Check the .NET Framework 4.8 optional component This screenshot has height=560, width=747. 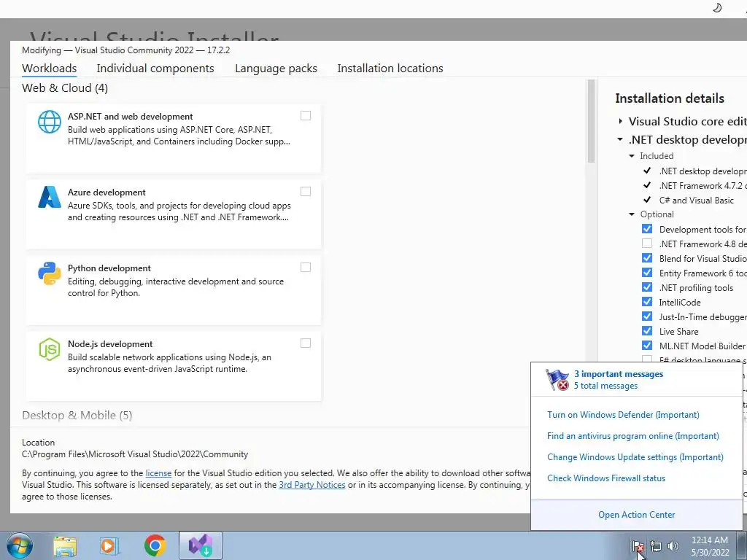(x=647, y=244)
